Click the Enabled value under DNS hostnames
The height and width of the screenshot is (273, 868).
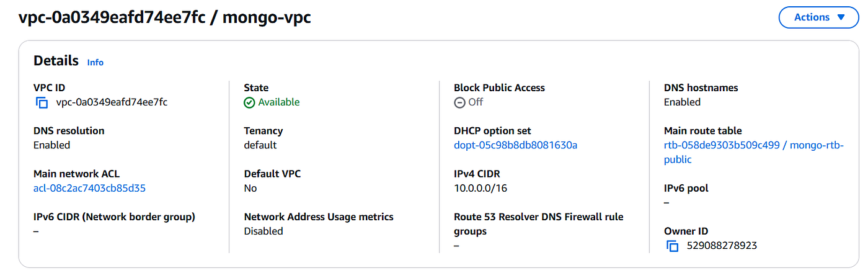682,102
